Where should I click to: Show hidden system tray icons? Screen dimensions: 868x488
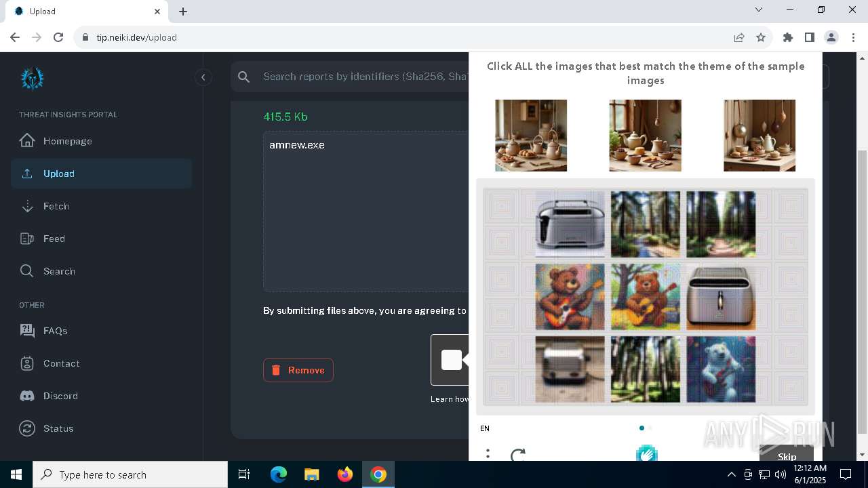click(731, 474)
